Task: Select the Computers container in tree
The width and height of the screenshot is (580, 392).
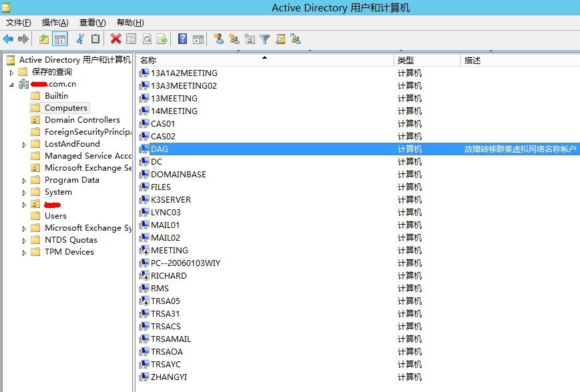Action: [x=66, y=108]
